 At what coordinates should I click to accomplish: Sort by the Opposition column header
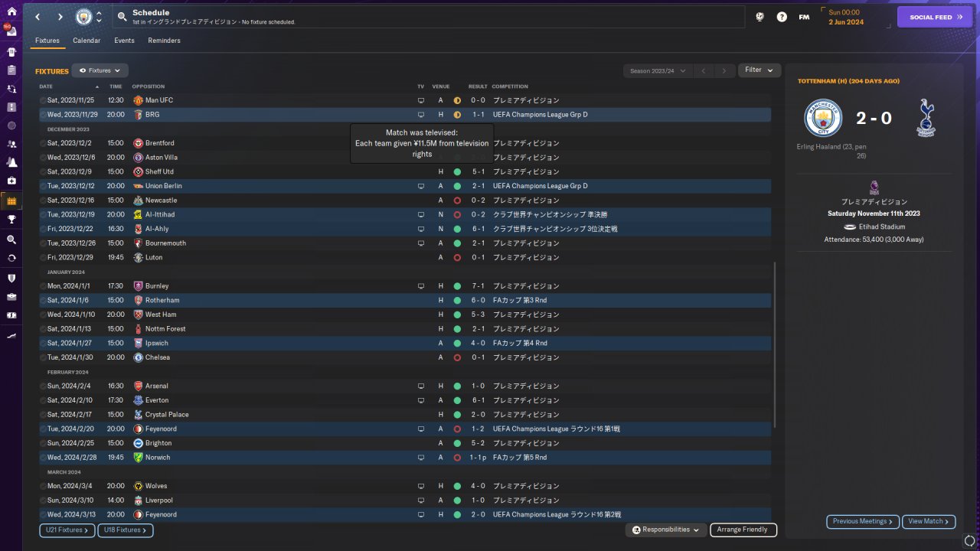(x=149, y=86)
